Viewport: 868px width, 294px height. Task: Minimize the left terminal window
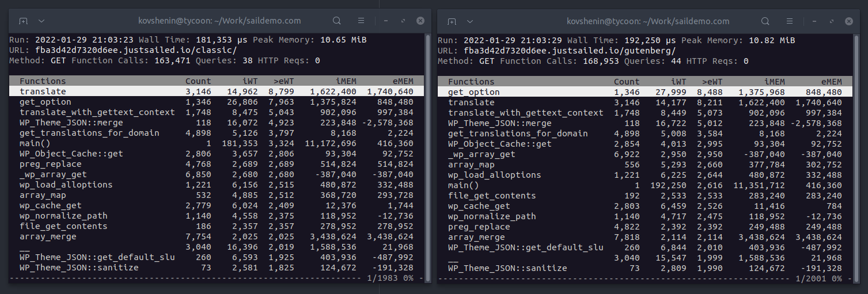[386, 21]
